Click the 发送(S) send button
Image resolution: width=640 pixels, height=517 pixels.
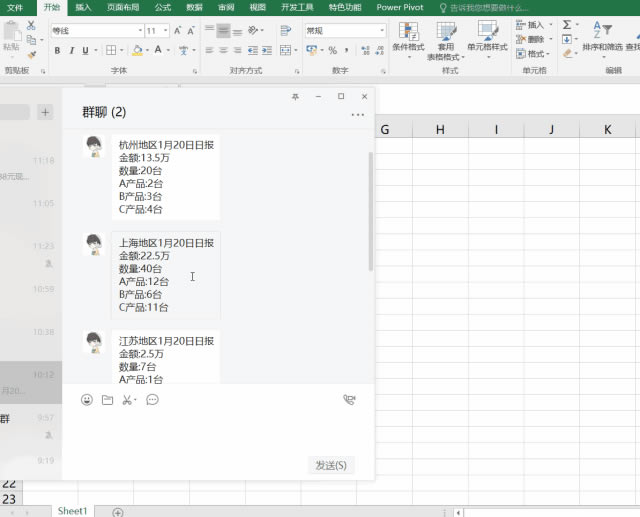pyautogui.click(x=331, y=465)
